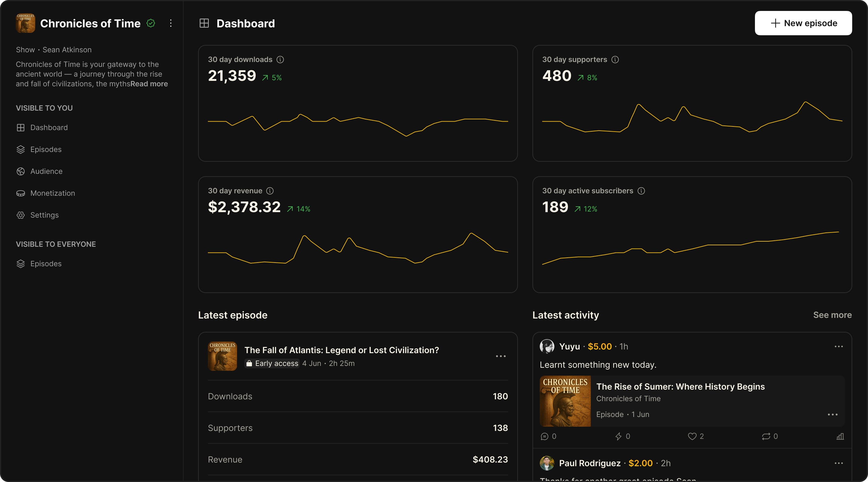Click the info icon beside 30 day supporters
This screenshot has height=482, width=868.
[x=615, y=60]
